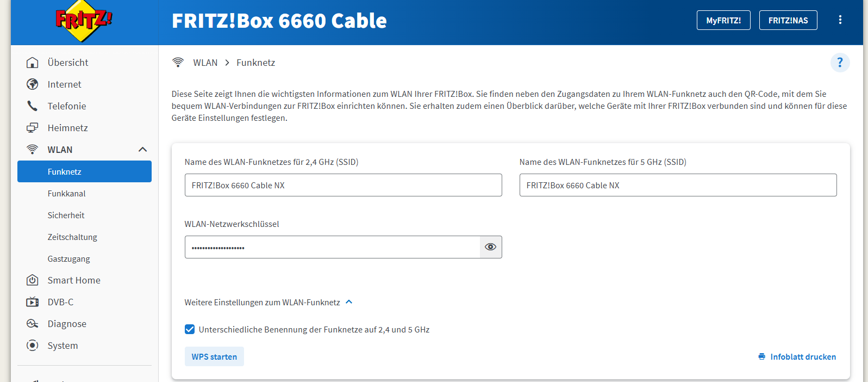Image resolution: width=868 pixels, height=382 pixels.
Task: Click the Internet globe icon
Action: click(x=33, y=84)
